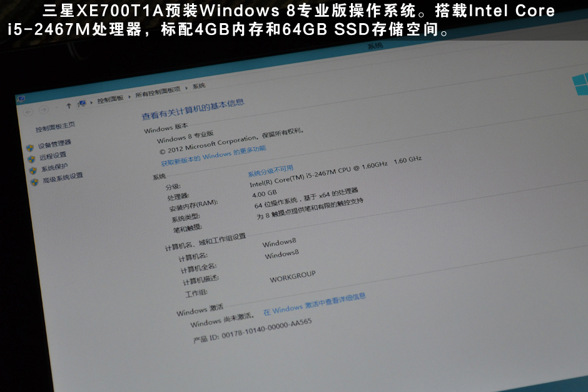The image size is (588, 392).
Task: Select 所有控制面板项 in the breadcrumb
Action: pyautogui.click(x=158, y=92)
